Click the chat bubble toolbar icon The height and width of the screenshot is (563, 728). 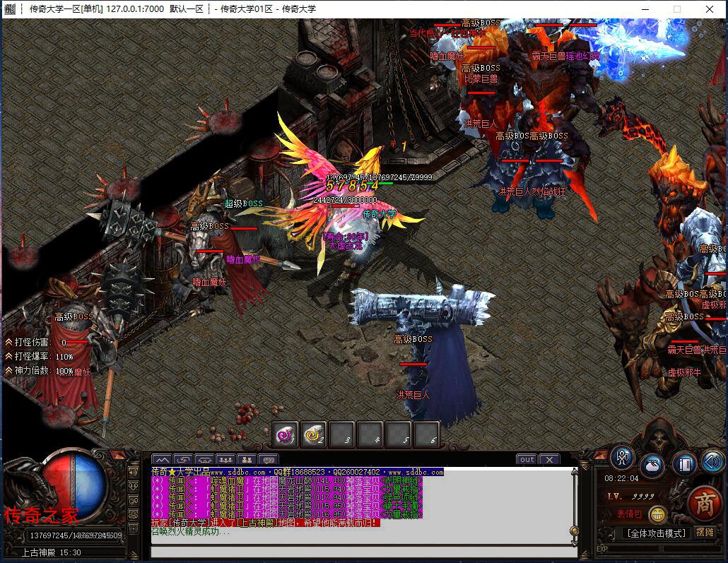coord(269,459)
